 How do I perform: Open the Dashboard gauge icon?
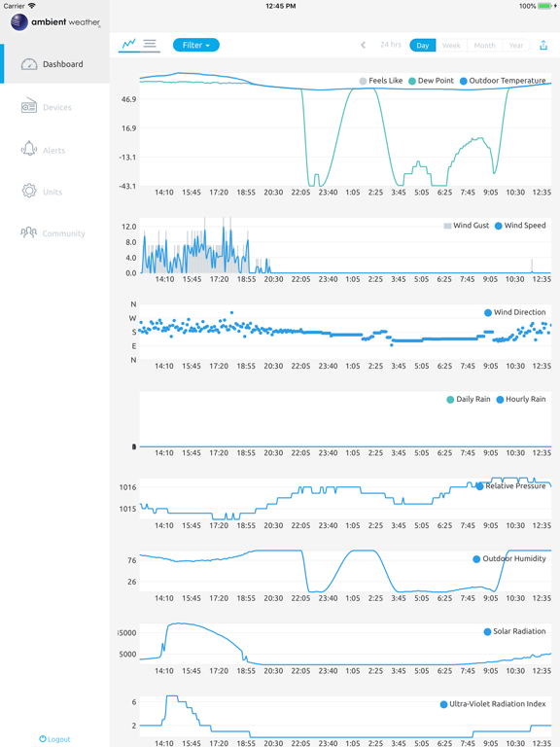pos(29,64)
